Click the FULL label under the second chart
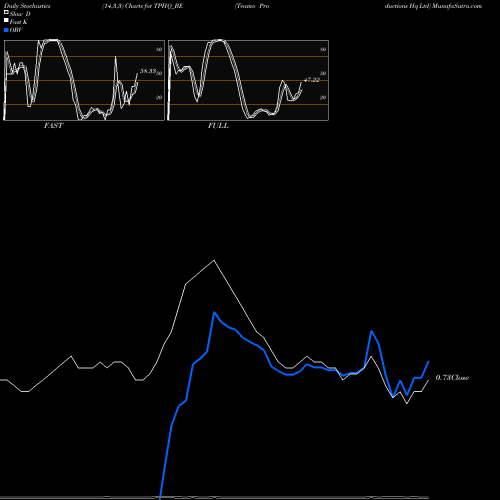The height and width of the screenshot is (500, 500). click(218, 126)
